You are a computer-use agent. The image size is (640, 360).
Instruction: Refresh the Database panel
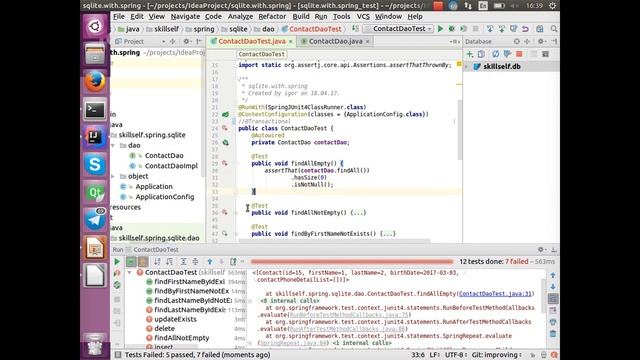495,54
